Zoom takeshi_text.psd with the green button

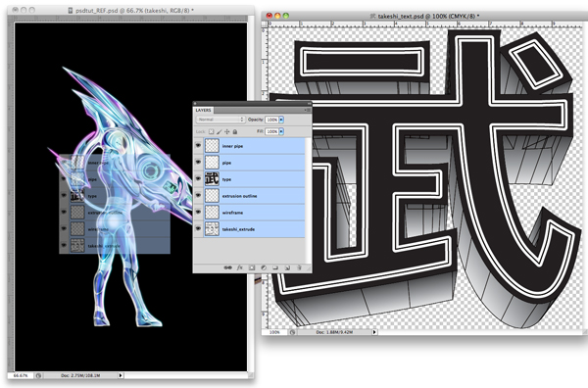286,16
